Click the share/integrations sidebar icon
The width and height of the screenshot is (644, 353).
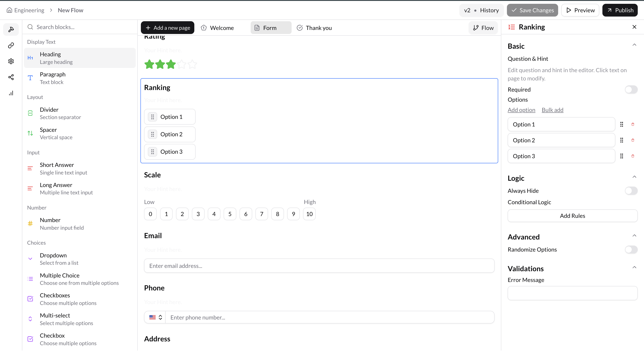point(11,77)
